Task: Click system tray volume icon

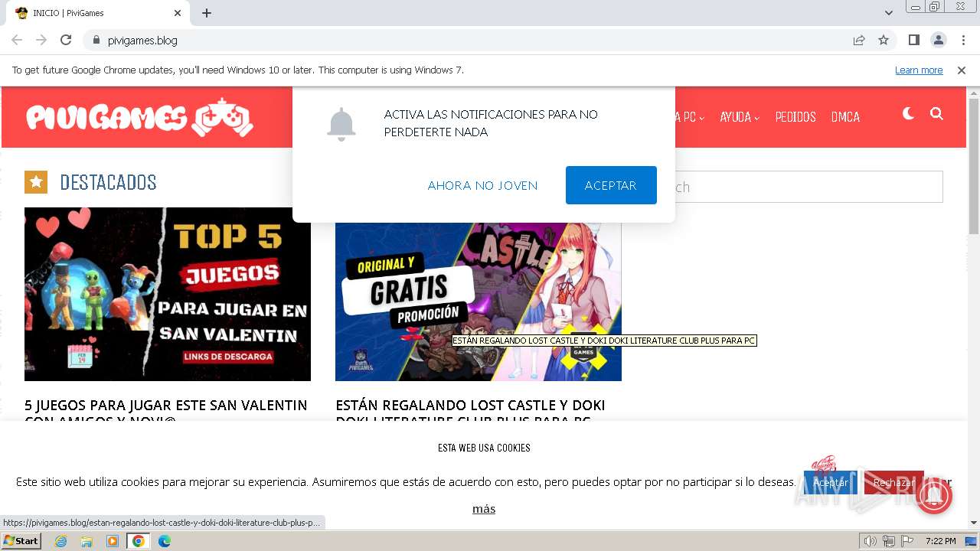Action: pos(870,541)
